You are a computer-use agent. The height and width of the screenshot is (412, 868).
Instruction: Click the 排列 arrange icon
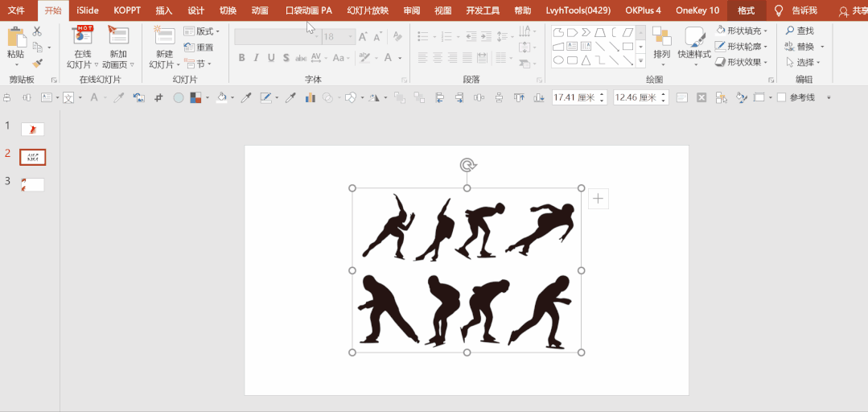(x=661, y=45)
